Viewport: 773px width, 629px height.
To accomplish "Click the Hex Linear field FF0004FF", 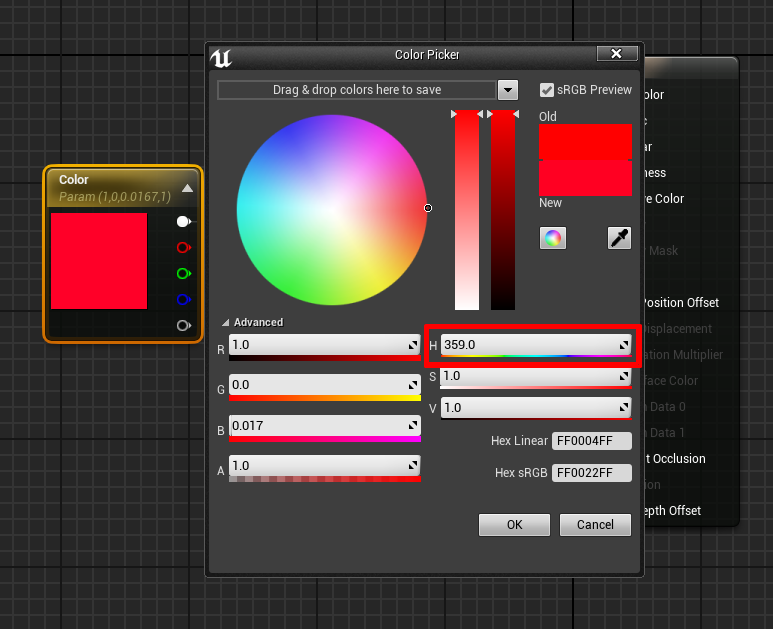I will [592, 441].
